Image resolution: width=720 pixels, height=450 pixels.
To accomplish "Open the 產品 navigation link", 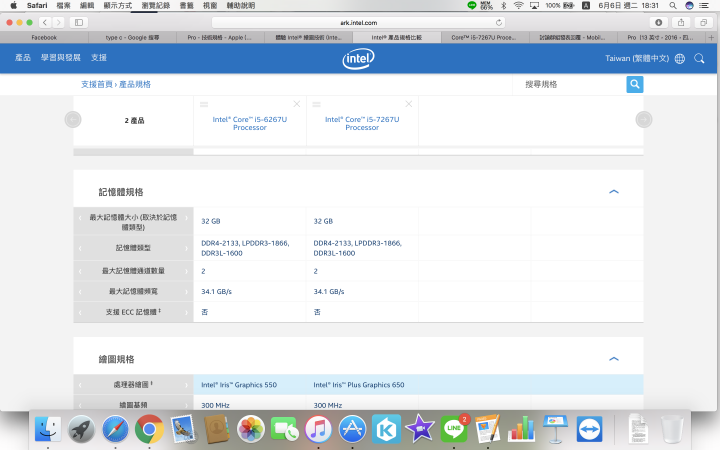I will coord(22,57).
